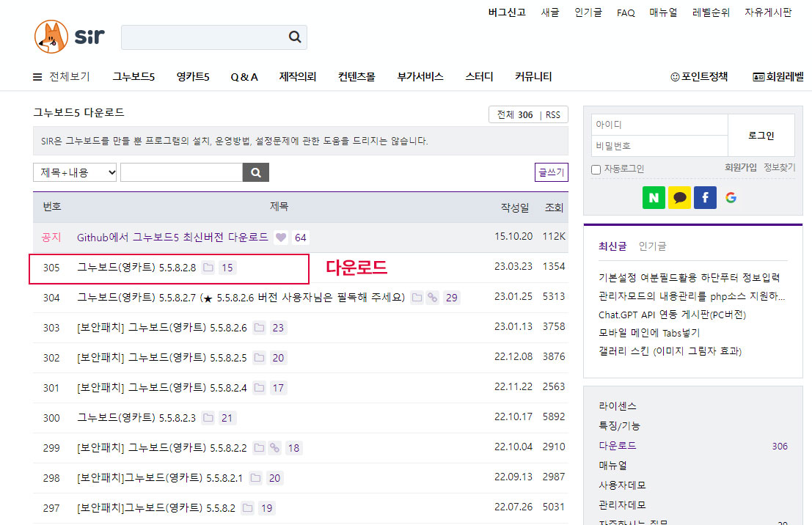This screenshot has width=812, height=525.
Task: Open the 사용자데모 sidebar link
Action: point(622,485)
